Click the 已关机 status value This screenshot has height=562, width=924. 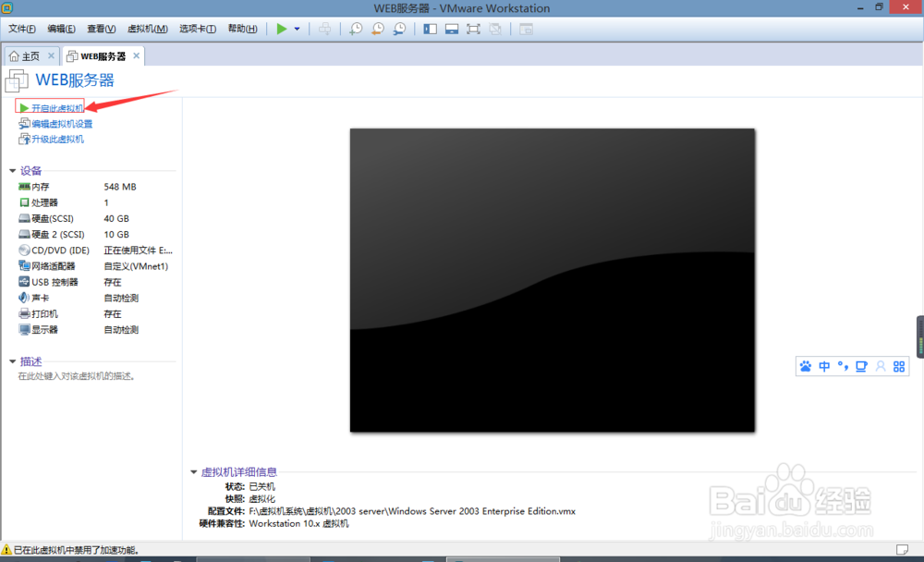coord(262,486)
